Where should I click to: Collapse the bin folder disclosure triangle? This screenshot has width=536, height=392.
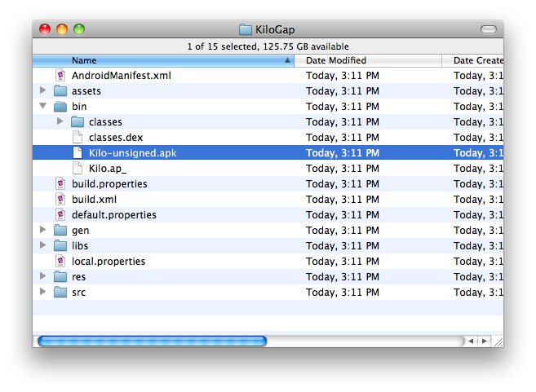42,106
